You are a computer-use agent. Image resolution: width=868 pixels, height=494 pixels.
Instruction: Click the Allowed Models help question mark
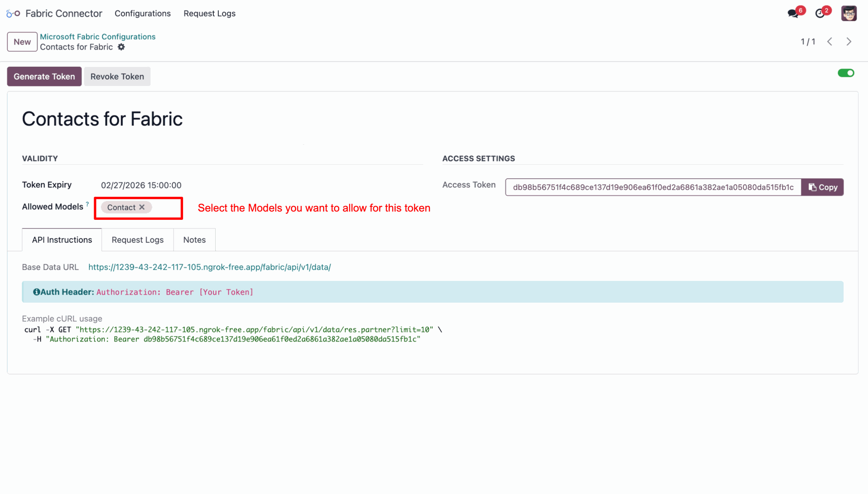coord(87,204)
